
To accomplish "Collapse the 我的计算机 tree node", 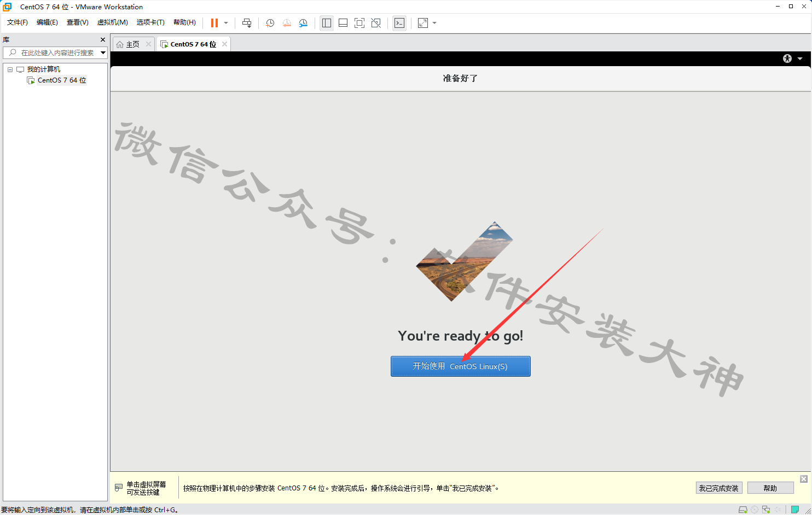I will 10,69.
